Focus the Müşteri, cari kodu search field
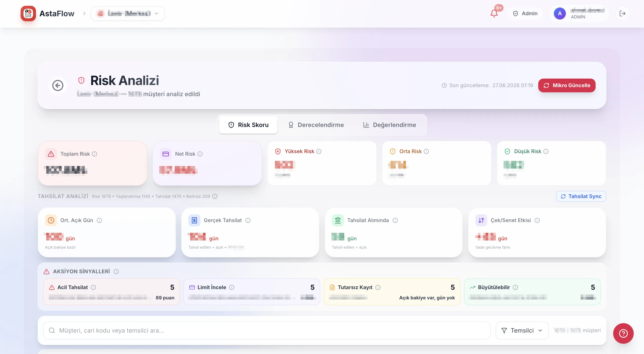Screen dimensions: 644x354 pyautogui.click(x=267, y=330)
